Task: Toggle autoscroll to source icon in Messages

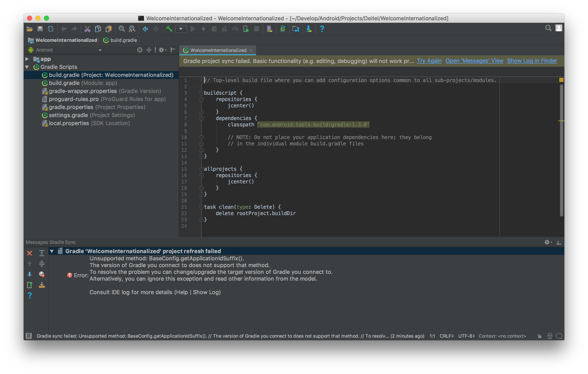Action: tap(42, 285)
